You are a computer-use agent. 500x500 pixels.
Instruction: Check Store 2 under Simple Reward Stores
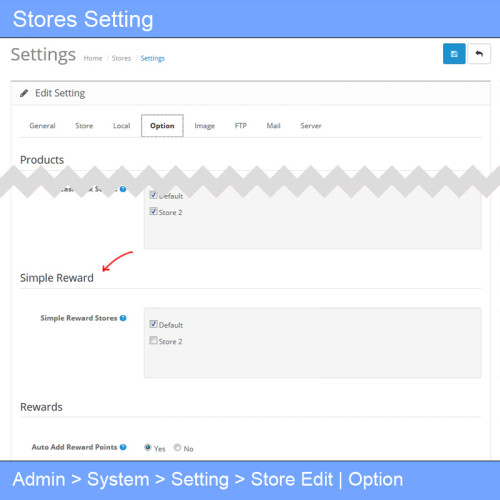tap(153, 340)
